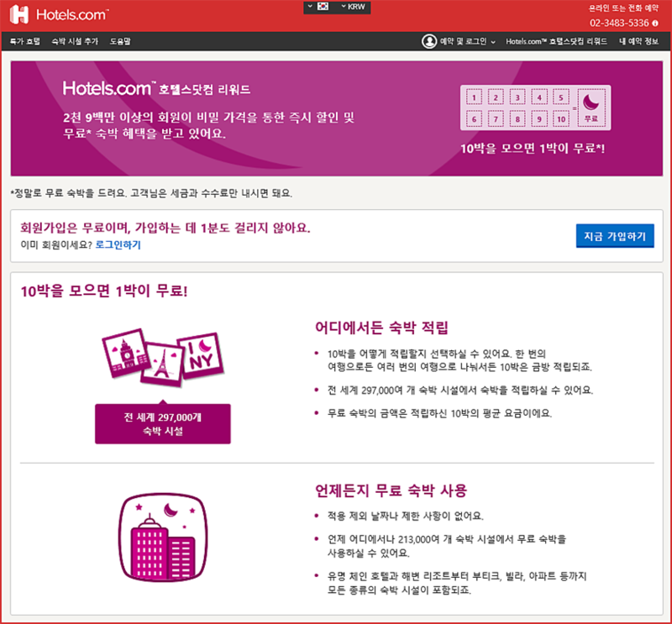Click the phone number 02-3483-5336
The width and height of the screenshot is (672, 624).
619,24
